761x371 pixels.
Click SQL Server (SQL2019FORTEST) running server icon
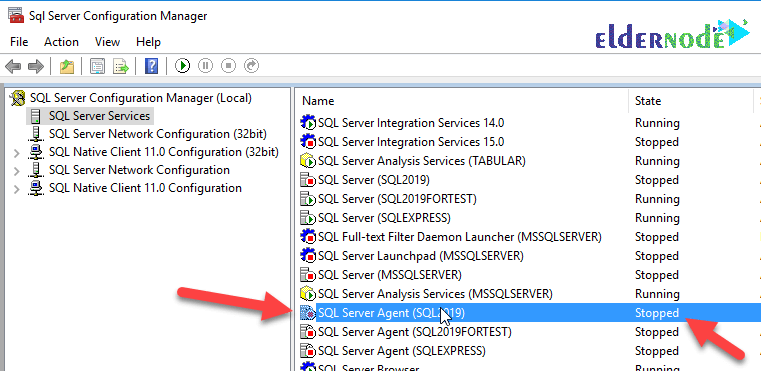pos(308,199)
